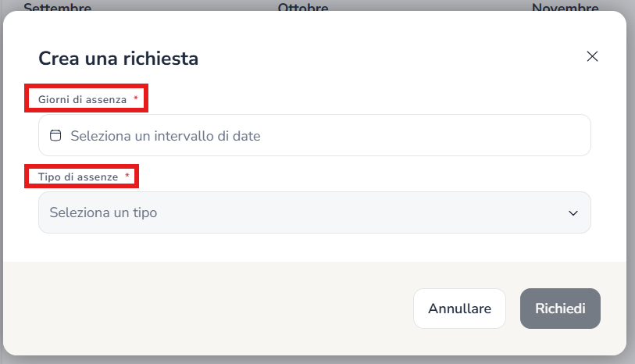Submit with the Richiedi button
Image resolution: width=635 pixels, height=364 pixels.
pos(560,309)
